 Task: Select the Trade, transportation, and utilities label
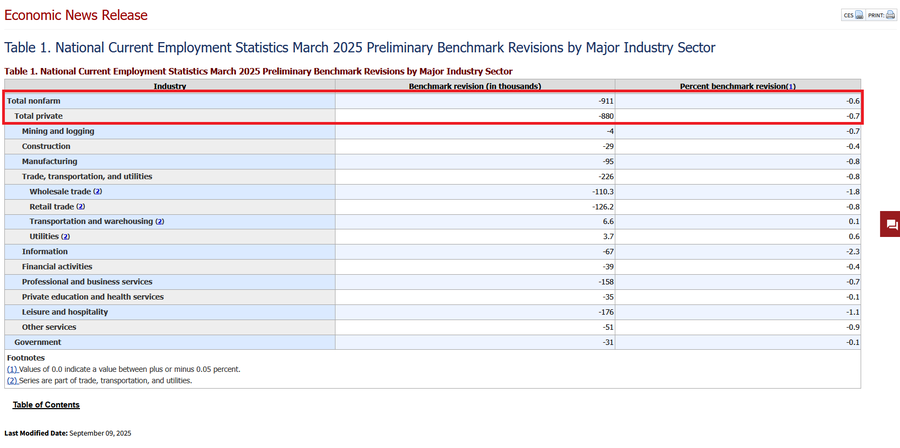(x=87, y=177)
